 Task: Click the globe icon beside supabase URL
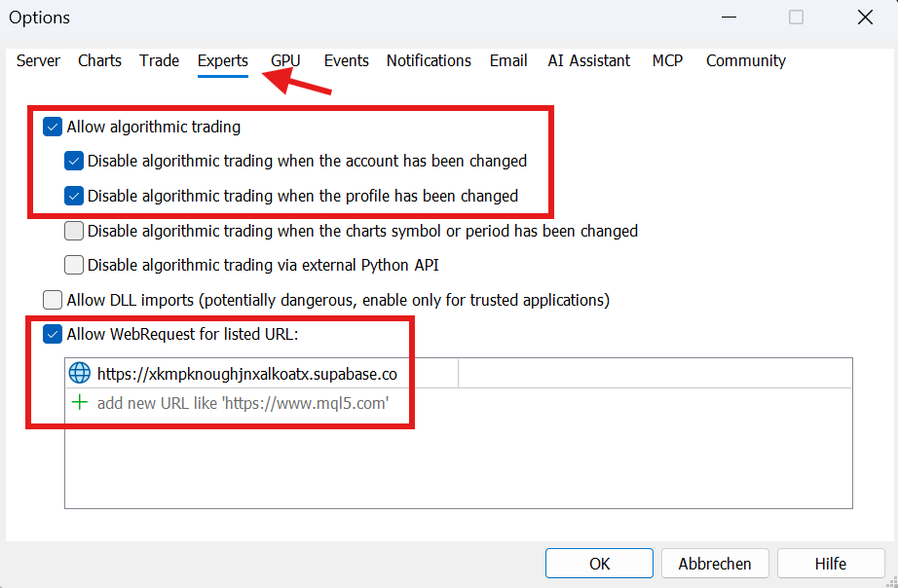(80, 373)
